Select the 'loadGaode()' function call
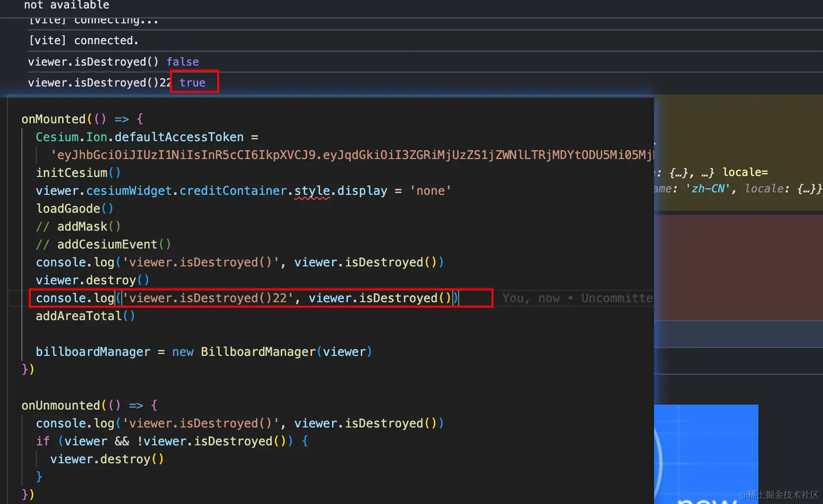The height and width of the screenshot is (504, 823). coord(74,208)
